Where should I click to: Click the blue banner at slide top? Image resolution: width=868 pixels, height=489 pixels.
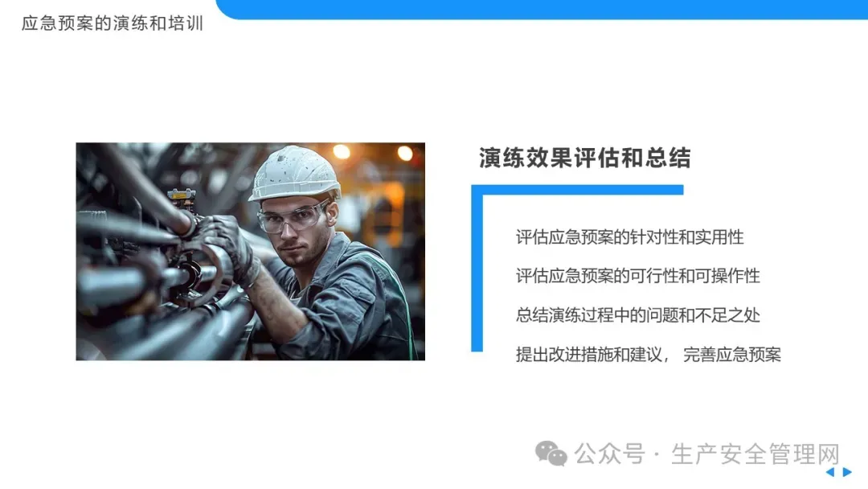(542, 10)
